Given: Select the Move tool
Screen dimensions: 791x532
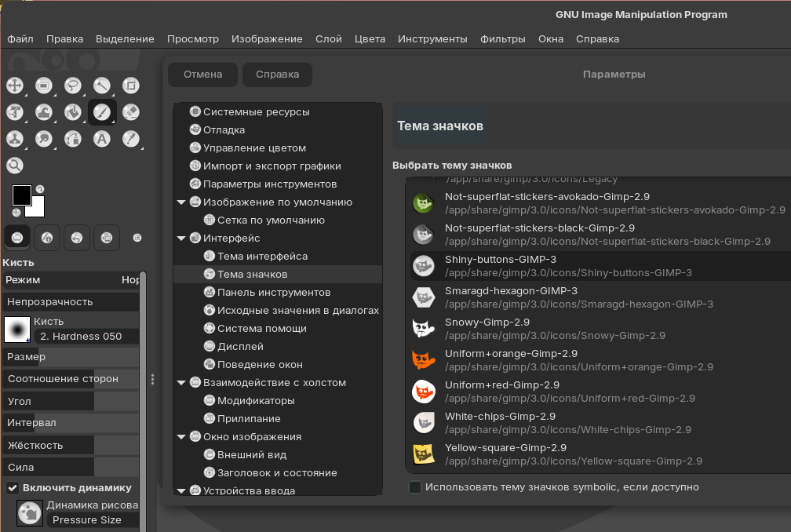Looking at the screenshot, I should coord(15,86).
